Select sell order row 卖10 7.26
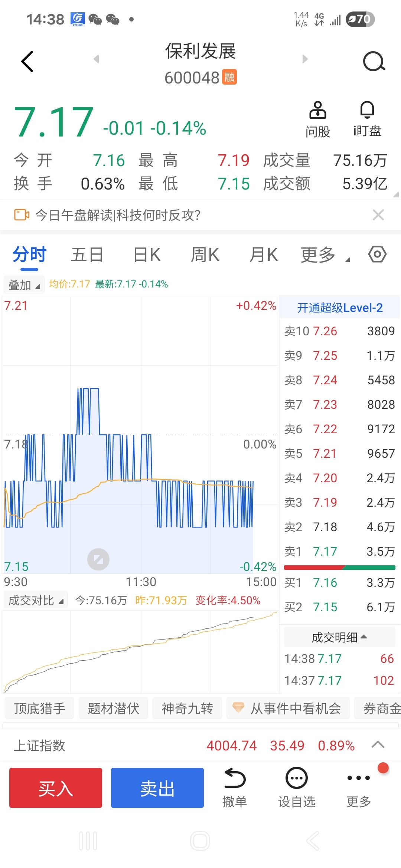The width and height of the screenshot is (401, 868). click(x=340, y=331)
